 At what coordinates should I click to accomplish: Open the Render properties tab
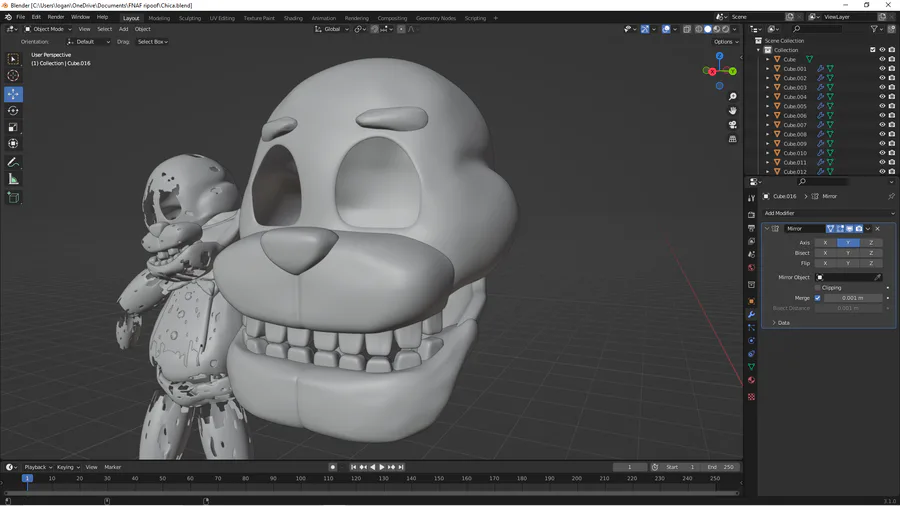pyautogui.click(x=751, y=215)
